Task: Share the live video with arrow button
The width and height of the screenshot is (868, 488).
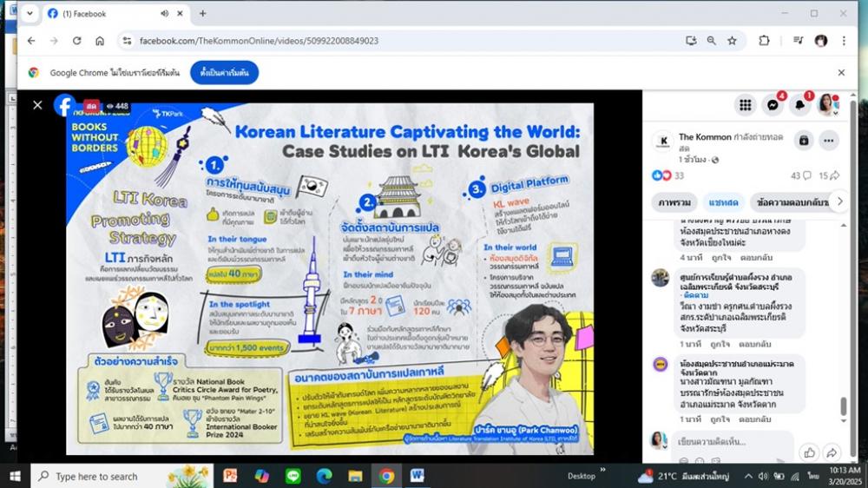Action: 832,452
